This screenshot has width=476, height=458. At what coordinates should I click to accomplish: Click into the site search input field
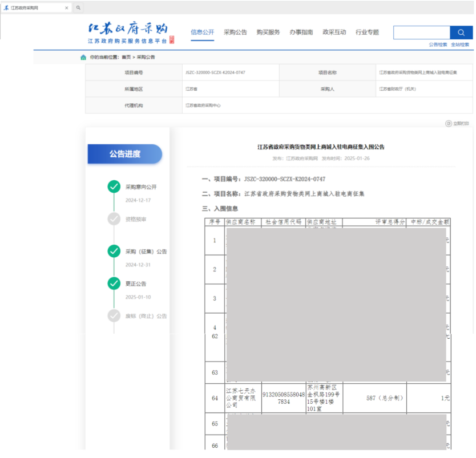[x=422, y=33]
